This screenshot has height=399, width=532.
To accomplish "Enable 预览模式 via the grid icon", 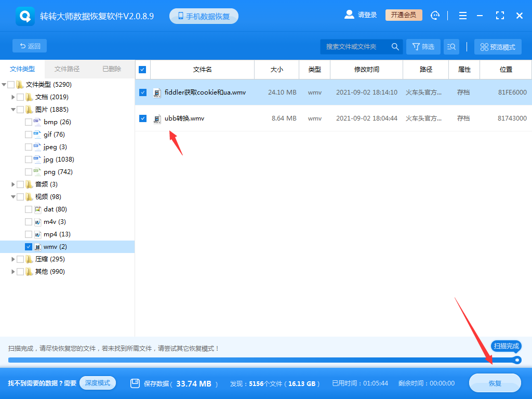I will pyautogui.click(x=498, y=46).
